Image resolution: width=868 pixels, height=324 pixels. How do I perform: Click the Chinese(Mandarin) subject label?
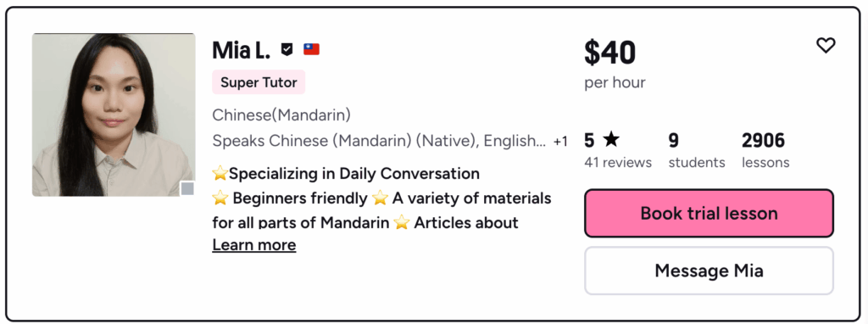click(x=281, y=115)
